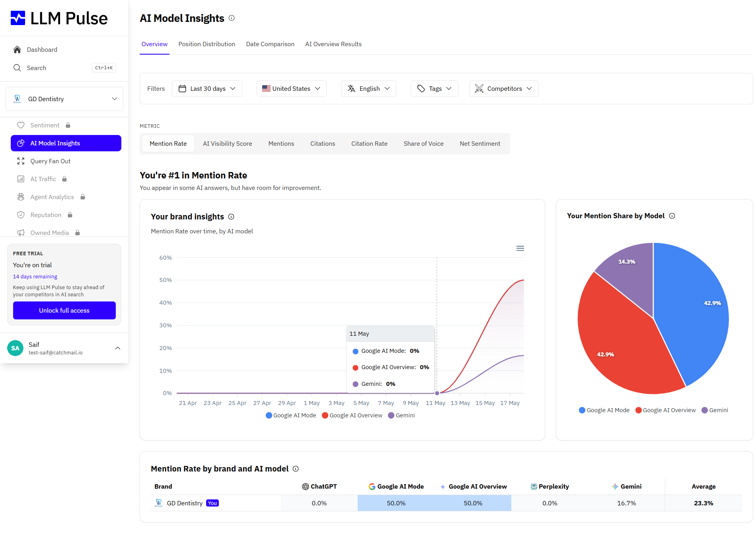This screenshot has height=540, width=756.
Task: Open the AI Overview Results tab
Action: (333, 44)
